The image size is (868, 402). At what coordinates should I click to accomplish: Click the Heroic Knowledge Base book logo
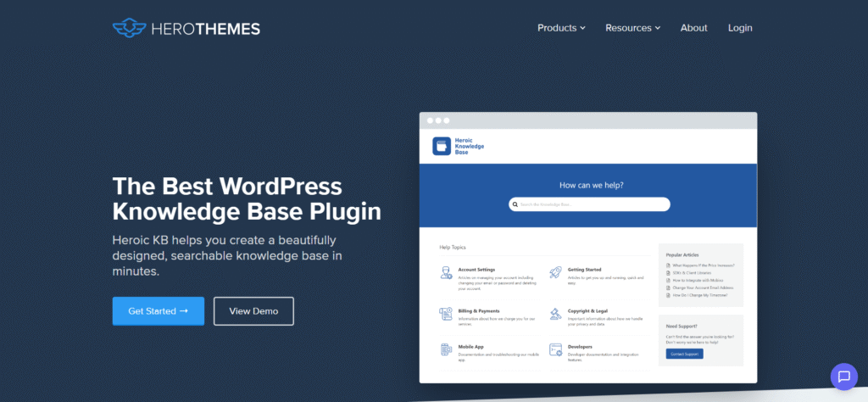coord(441,146)
